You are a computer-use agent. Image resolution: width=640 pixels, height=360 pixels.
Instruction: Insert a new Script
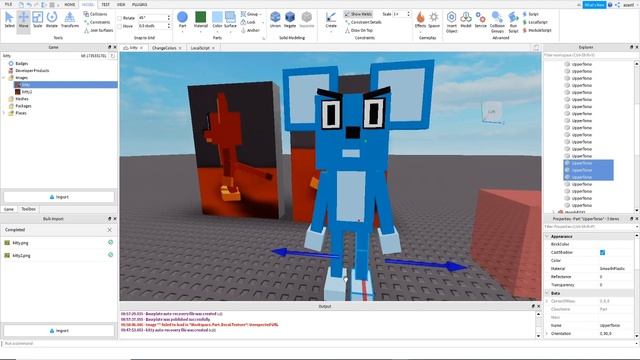[x=531, y=14]
